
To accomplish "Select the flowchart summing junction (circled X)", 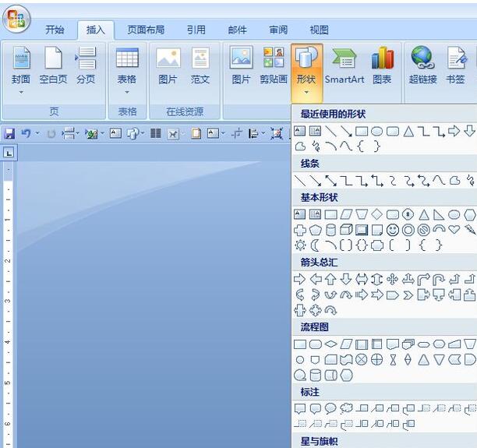I will pyautogui.click(x=362, y=360).
